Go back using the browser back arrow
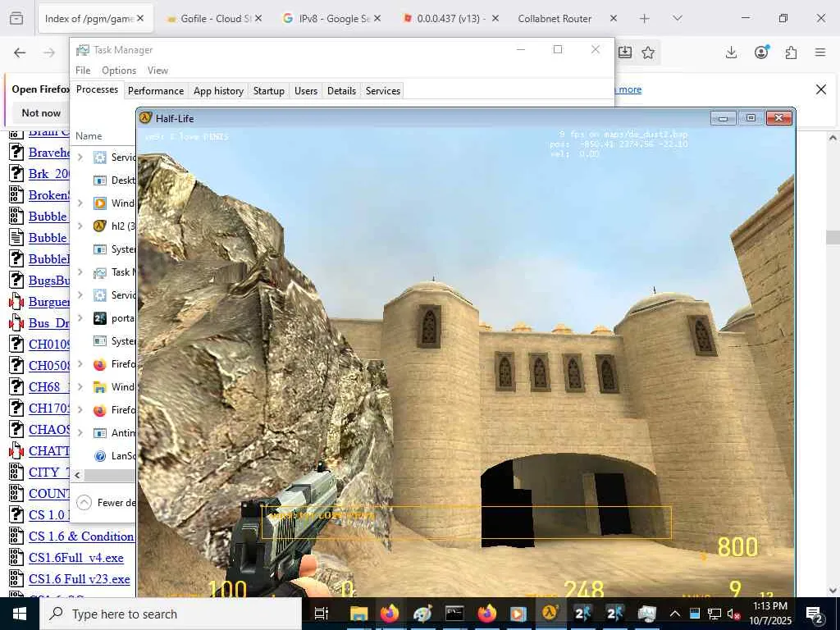840x630 pixels. tap(20, 52)
